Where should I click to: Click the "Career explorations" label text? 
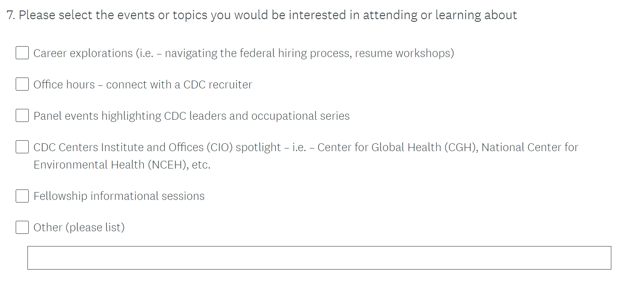[x=83, y=53]
